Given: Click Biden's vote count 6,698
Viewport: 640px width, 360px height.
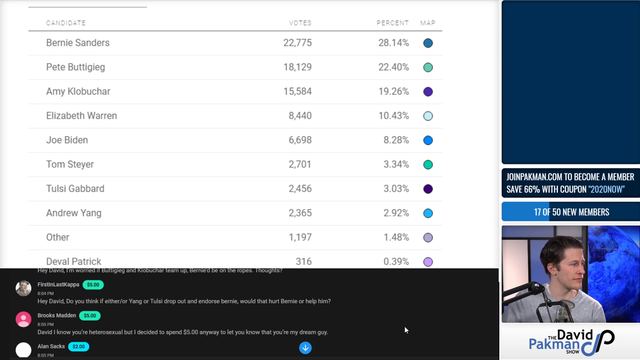Looking at the screenshot, I should tap(300, 140).
